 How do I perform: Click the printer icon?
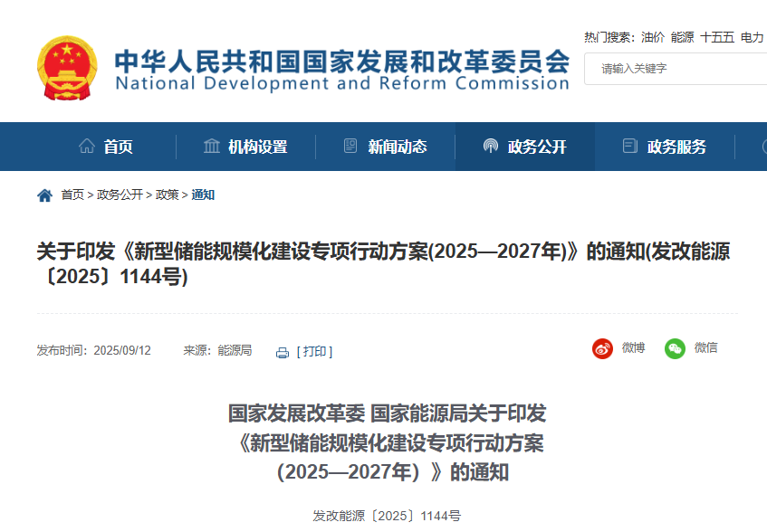(x=283, y=352)
